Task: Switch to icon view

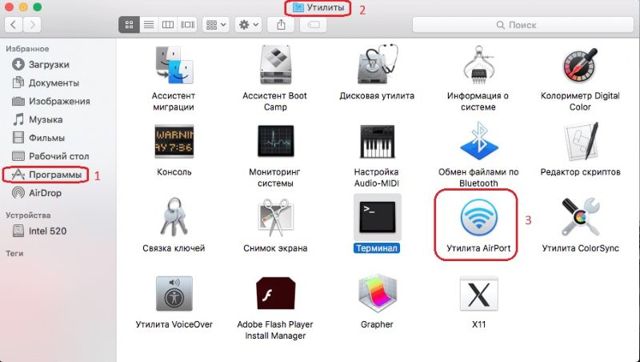Action: pos(129,25)
